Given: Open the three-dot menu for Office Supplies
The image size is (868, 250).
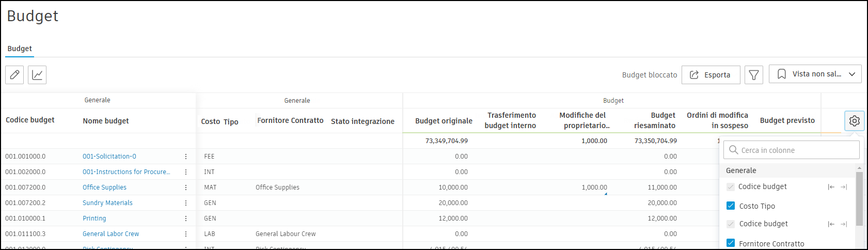Looking at the screenshot, I should [186, 187].
